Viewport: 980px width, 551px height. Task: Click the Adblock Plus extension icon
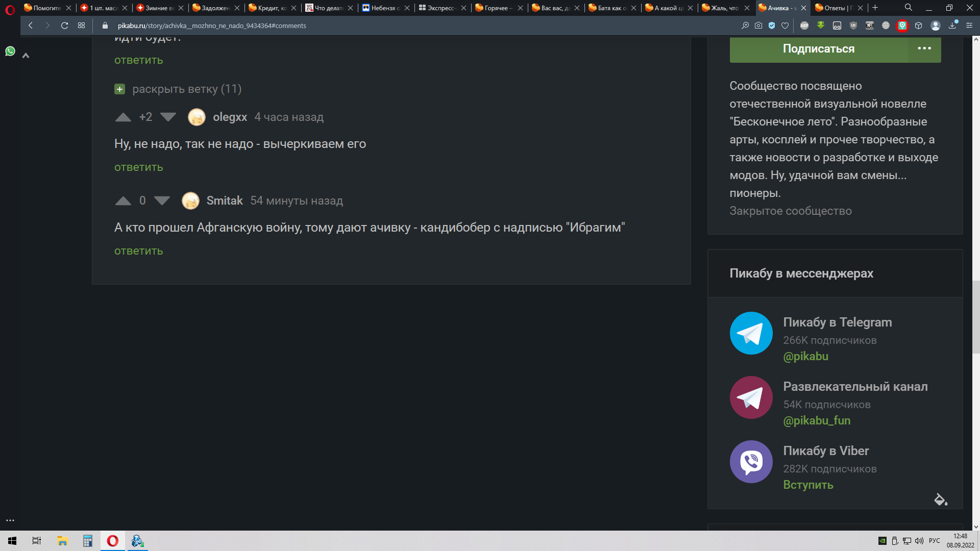point(804,26)
